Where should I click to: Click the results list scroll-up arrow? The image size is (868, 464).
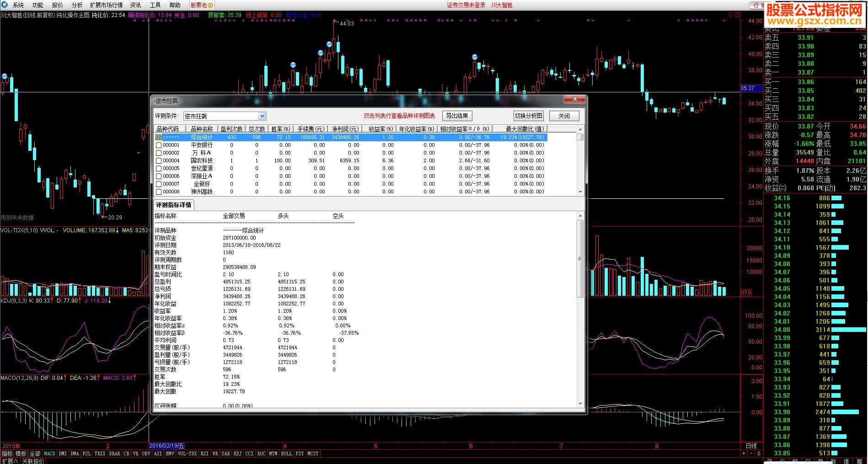pyautogui.click(x=580, y=129)
